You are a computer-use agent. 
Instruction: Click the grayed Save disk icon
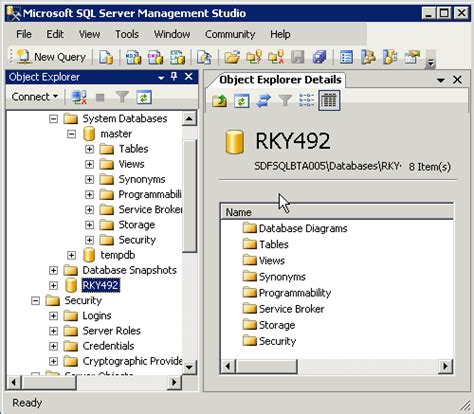(x=297, y=57)
